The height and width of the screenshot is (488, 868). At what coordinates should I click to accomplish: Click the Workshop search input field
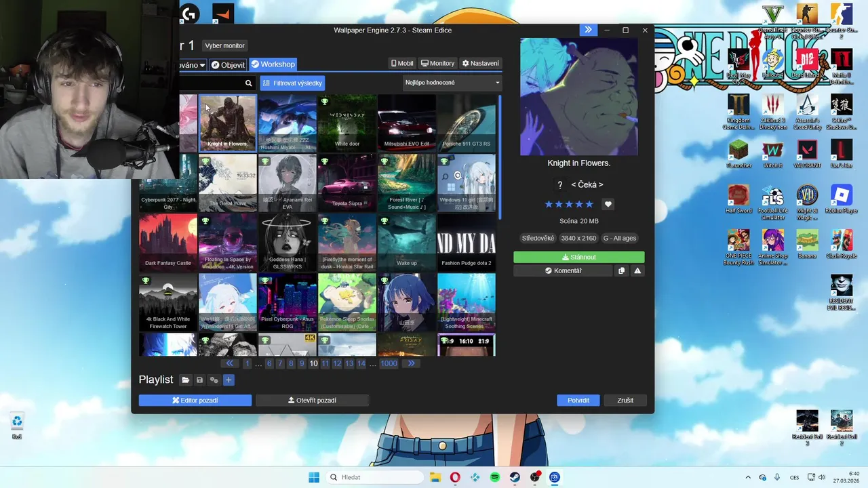click(212, 83)
